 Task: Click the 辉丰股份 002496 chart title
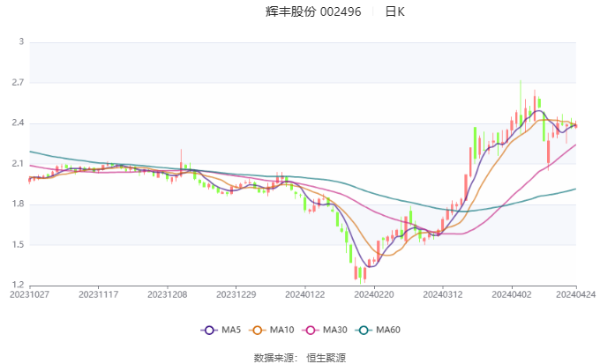pos(313,11)
